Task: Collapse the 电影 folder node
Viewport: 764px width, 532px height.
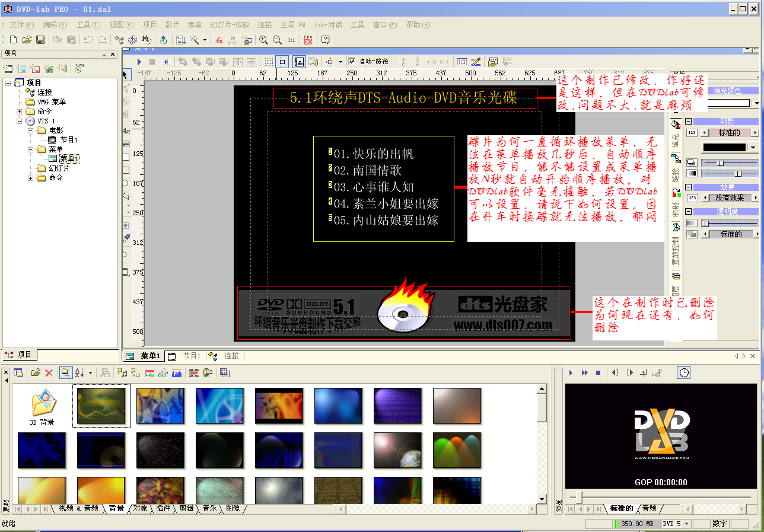Action: click(x=30, y=130)
